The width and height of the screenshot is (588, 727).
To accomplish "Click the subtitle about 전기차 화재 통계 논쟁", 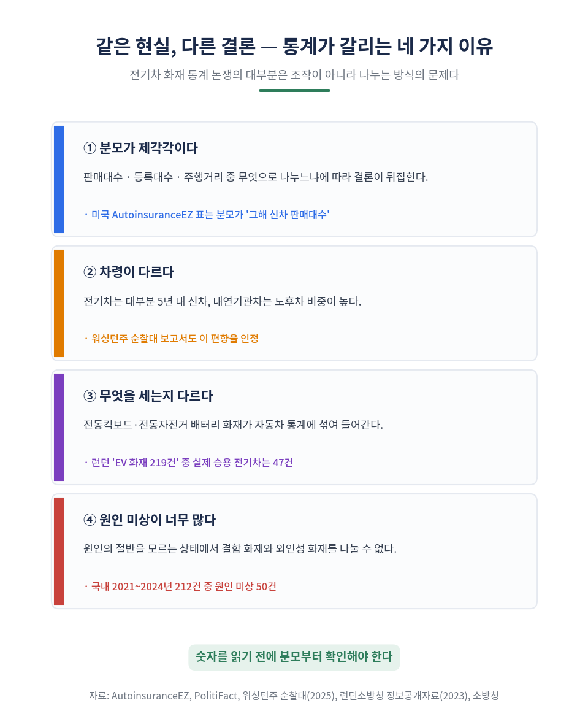I will point(294,75).
